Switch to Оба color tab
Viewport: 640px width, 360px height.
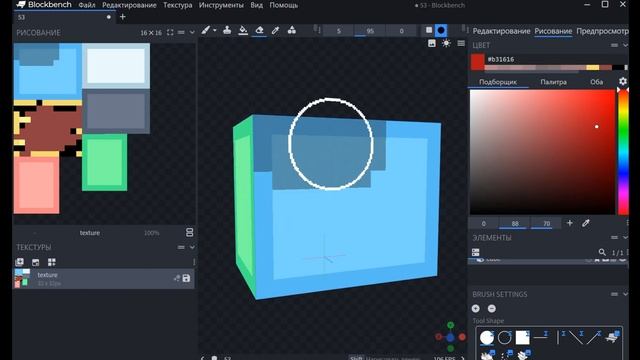[596, 82]
